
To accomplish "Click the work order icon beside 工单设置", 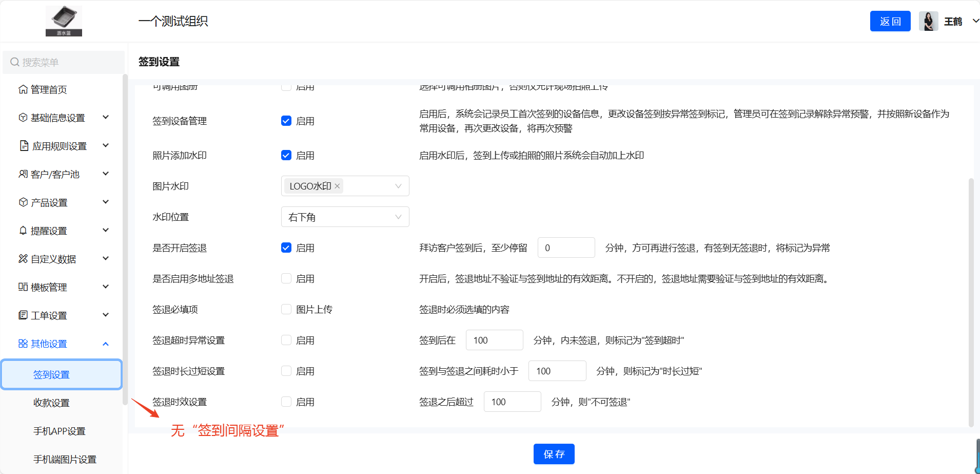I will pyautogui.click(x=23, y=315).
